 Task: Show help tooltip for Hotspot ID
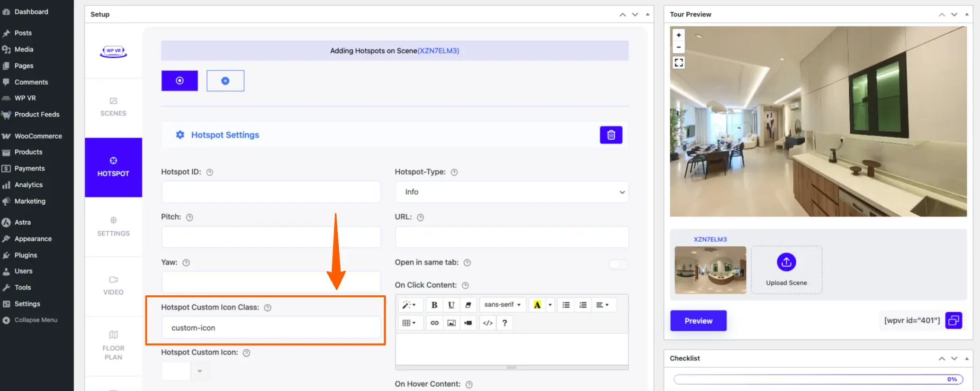coord(210,172)
